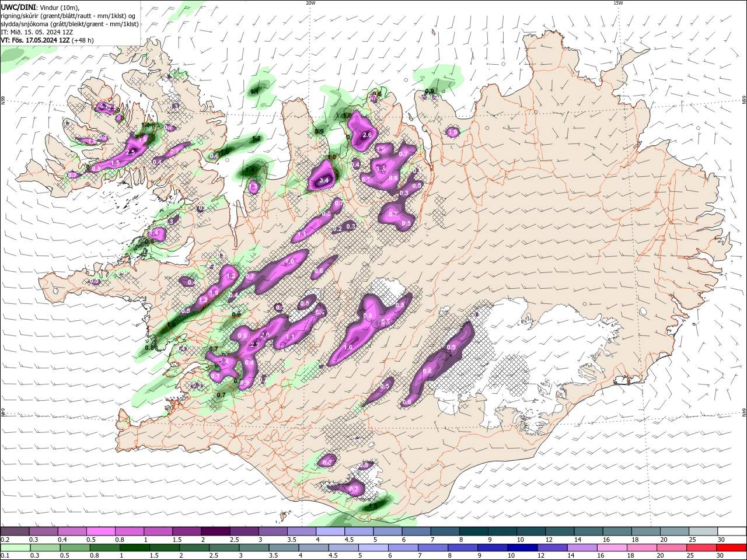Click the '4.5' label in the upper legend row
Image resolution: width=747 pixels, height=560 pixels.
pos(349,540)
